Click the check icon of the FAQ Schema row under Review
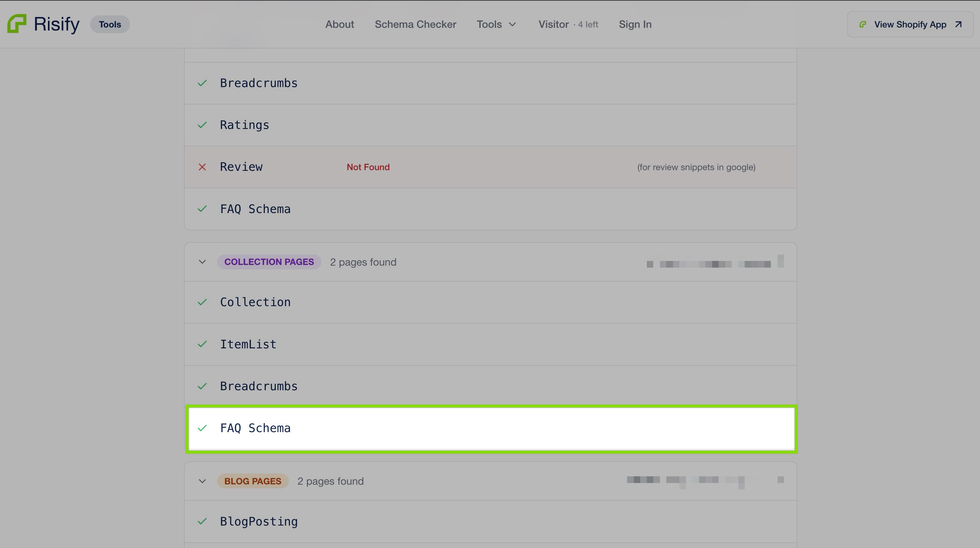980x548 pixels. (x=202, y=208)
